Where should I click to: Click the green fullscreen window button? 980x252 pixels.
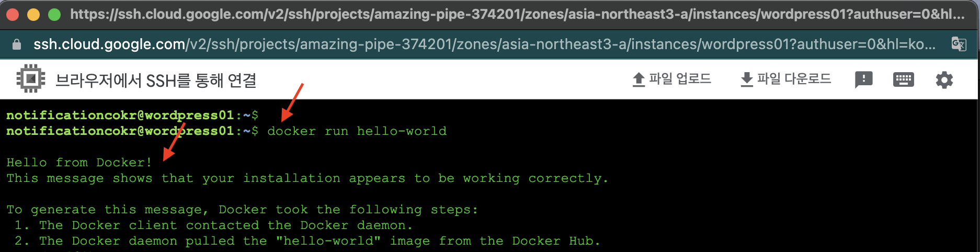click(x=54, y=15)
